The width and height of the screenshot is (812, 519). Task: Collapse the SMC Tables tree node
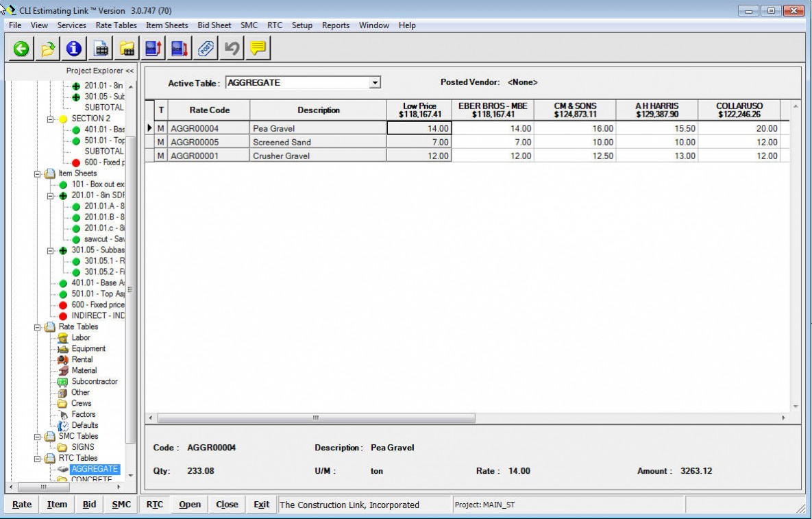coord(37,437)
